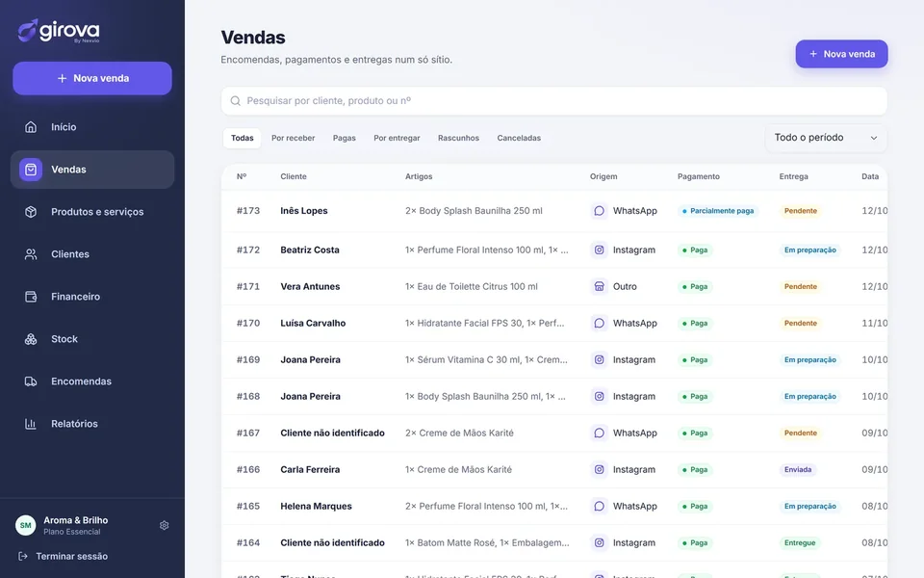This screenshot has height=578, width=924.
Task: Select client Beatriz Costa
Action: 310,250
